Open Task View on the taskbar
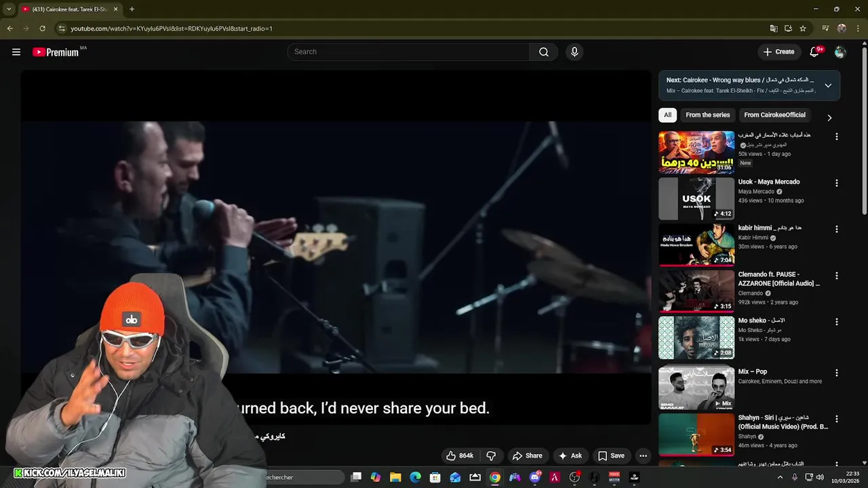The width and height of the screenshot is (868, 488). tap(356, 477)
